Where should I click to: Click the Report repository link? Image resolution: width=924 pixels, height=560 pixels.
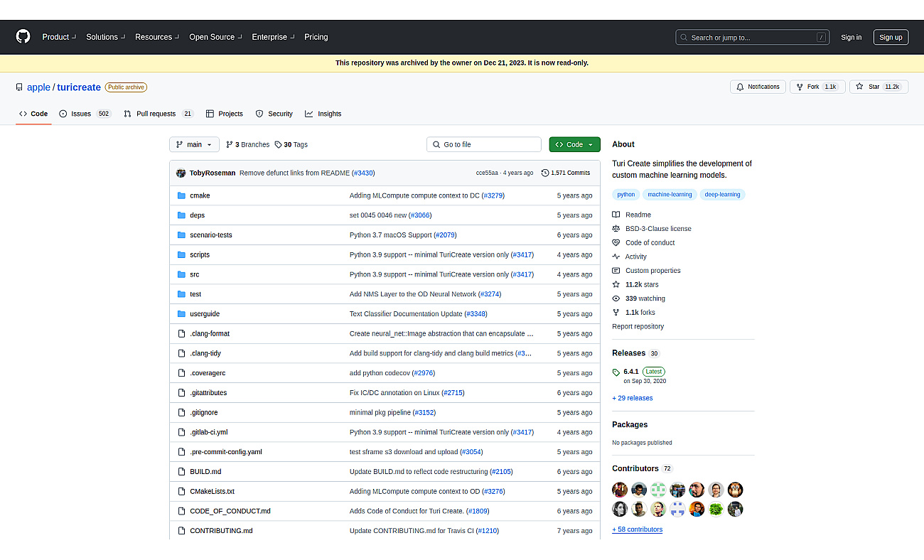pyautogui.click(x=638, y=326)
